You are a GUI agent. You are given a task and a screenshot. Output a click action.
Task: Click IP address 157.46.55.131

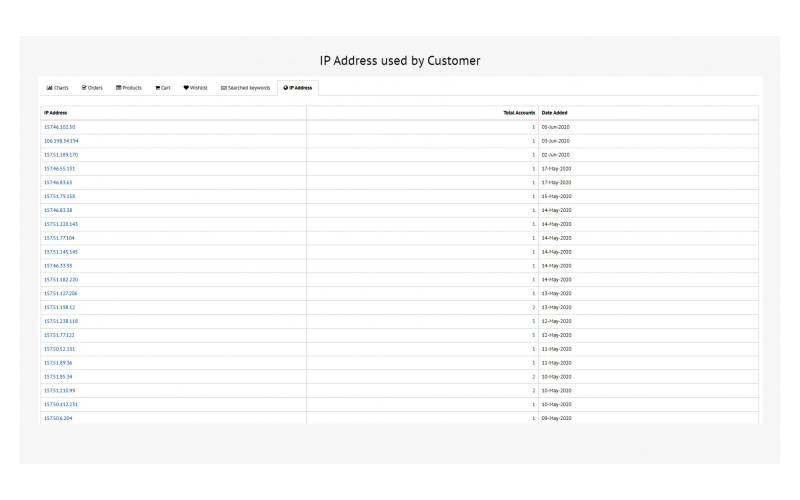tap(59, 169)
